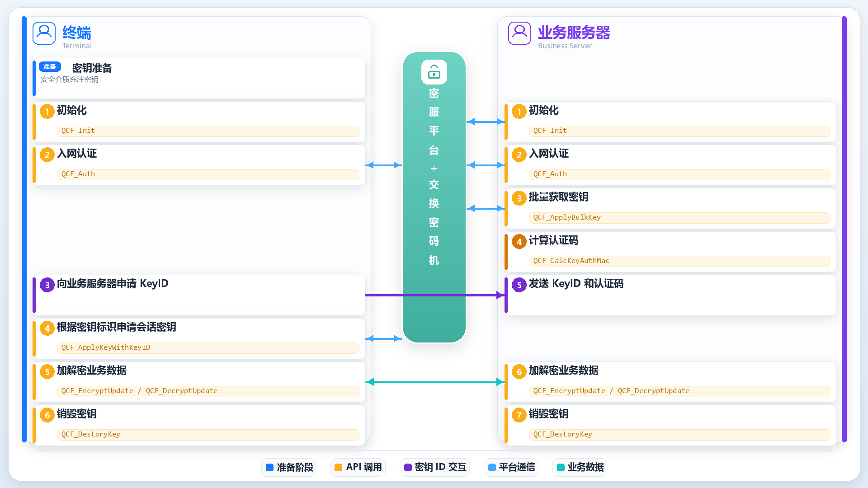Click server QCF_DestoryKey code label
Image resolution: width=868 pixels, height=488 pixels.
(563, 434)
